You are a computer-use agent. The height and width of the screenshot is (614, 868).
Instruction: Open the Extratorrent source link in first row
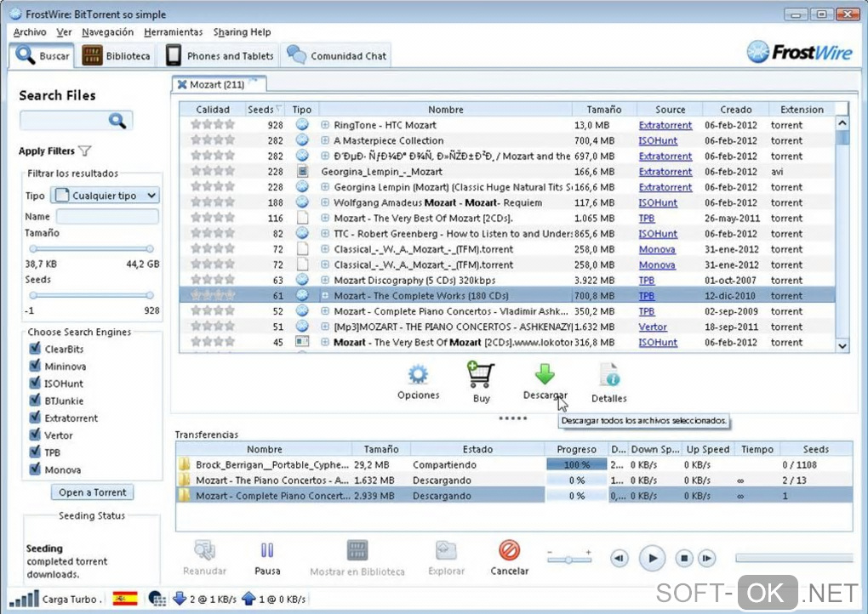point(665,126)
